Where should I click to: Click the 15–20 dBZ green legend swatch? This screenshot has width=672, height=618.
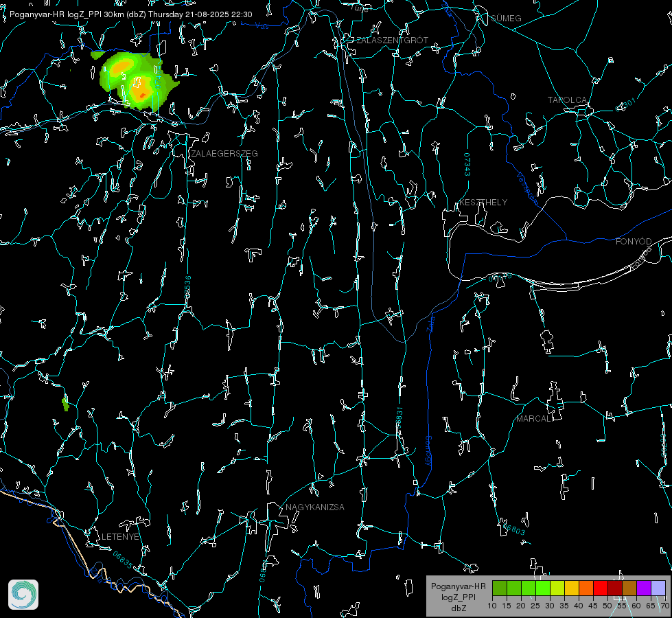pos(514,588)
